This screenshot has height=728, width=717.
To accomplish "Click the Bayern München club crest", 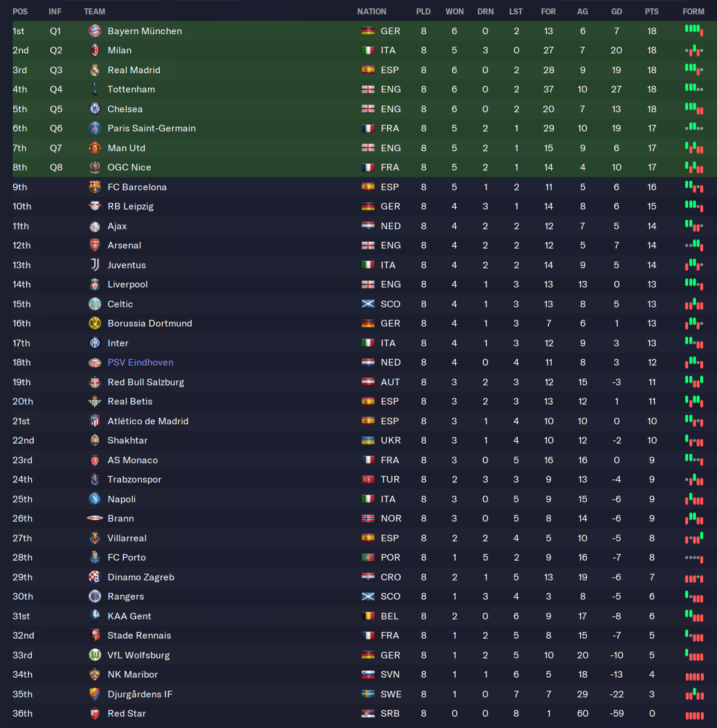I will tap(94, 31).
